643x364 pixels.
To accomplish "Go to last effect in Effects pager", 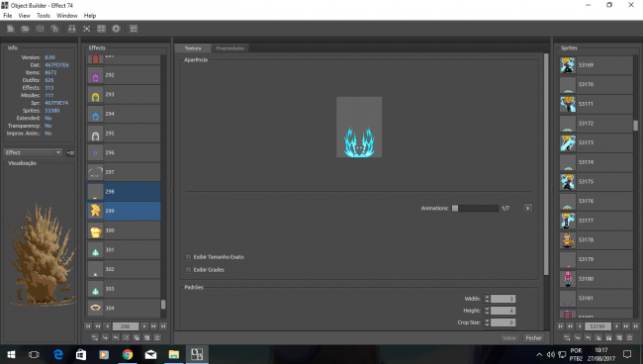I will tap(163, 326).
